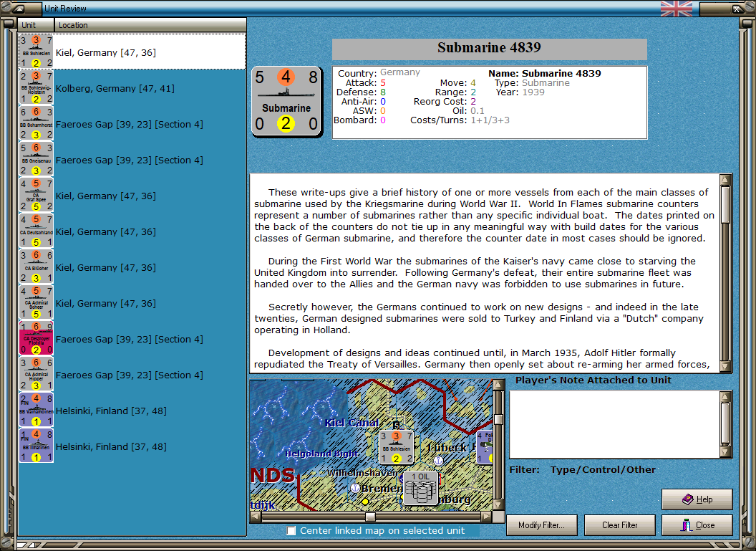The height and width of the screenshot is (551, 756).
Task: Select the BB Schleswig-Holstein counter at Kolberg
Action: tap(37, 88)
